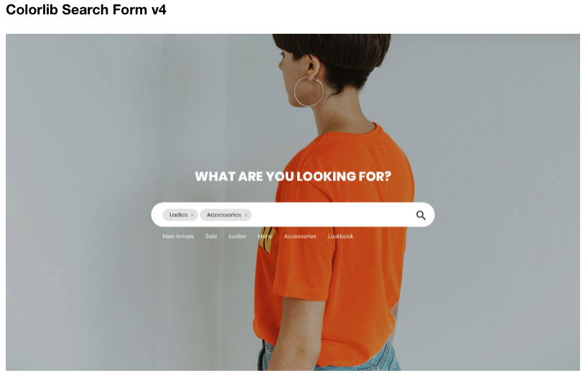Screen dimensions: 588x378
Task: Pick the Sale suggestion below search bar
Action: point(211,236)
